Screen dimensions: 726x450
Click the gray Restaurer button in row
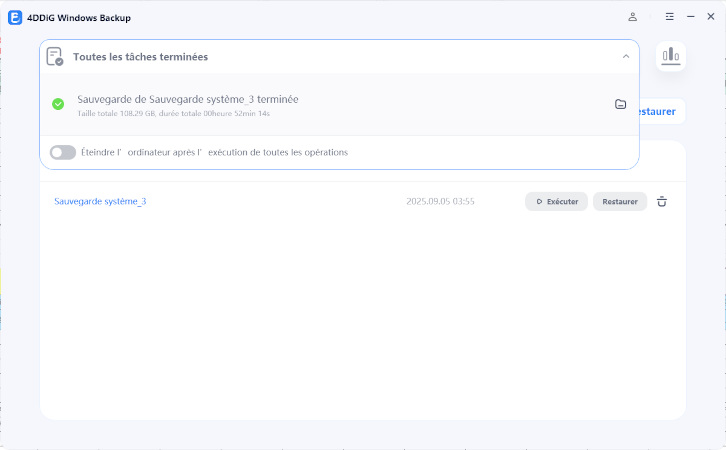620,201
